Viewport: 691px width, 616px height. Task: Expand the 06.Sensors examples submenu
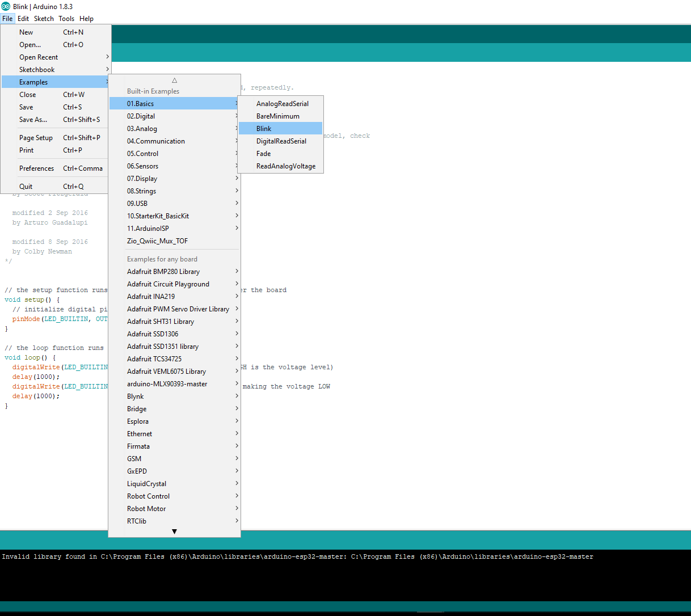coord(142,166)
